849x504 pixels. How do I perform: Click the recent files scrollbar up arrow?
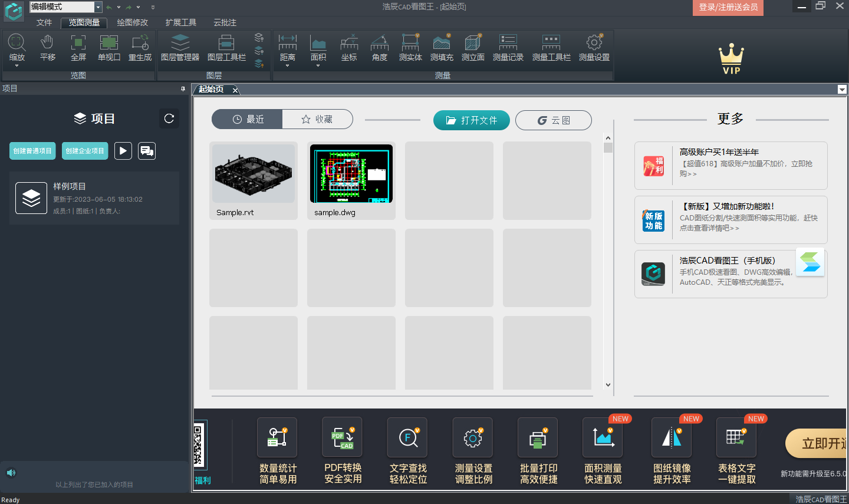point(608,138)
